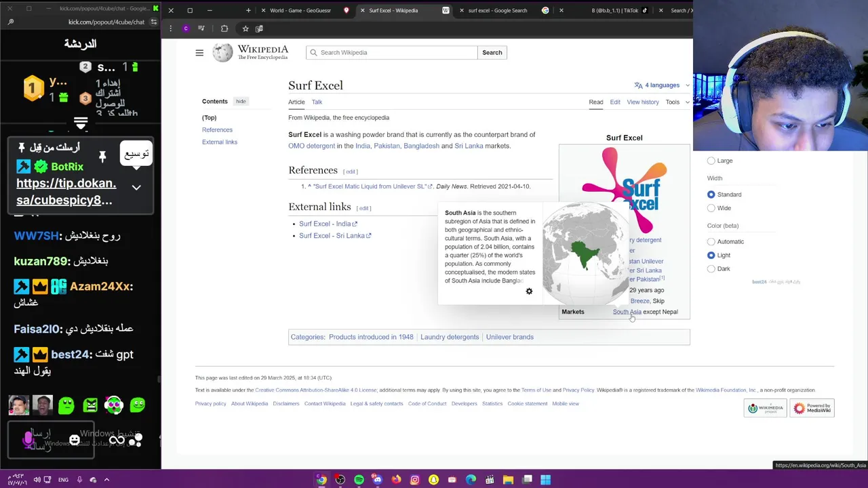Screen dimensions: 868x488
Task: Open Spotify from the taskbar
Action: [x=359, y=479]
